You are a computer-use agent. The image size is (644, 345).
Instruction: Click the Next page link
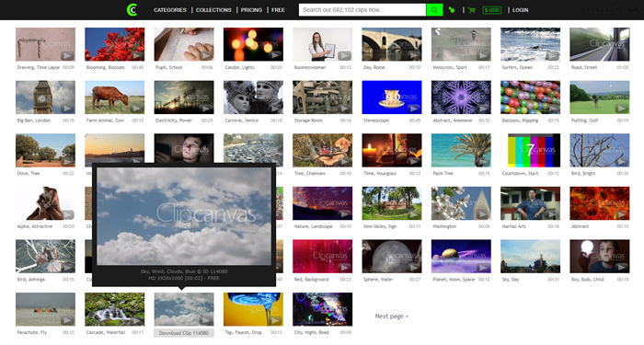[x=391, y=316]
